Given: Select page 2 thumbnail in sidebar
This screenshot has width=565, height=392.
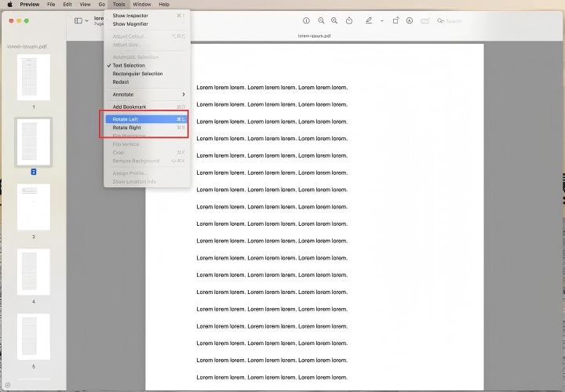Looking at the screenshot, I should click(x=34, y=142).
